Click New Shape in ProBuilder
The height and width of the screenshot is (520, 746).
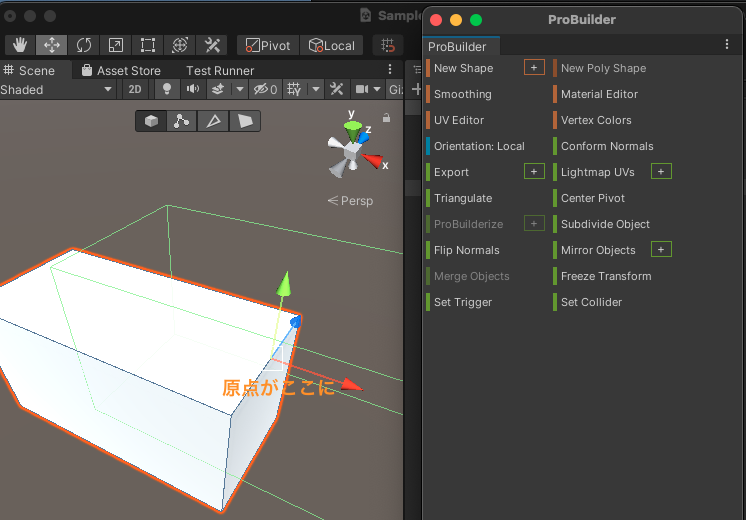point(463,68)
